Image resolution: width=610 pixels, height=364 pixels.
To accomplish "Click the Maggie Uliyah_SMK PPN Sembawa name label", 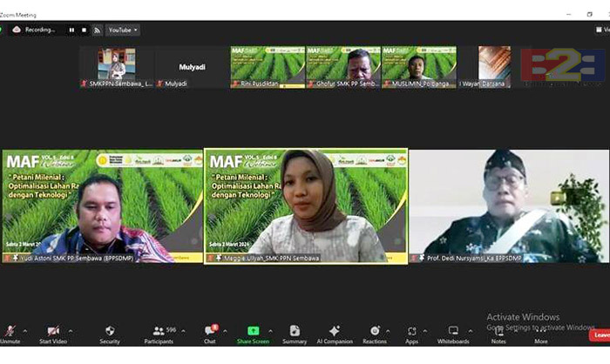I will click(x=272, y=258).
